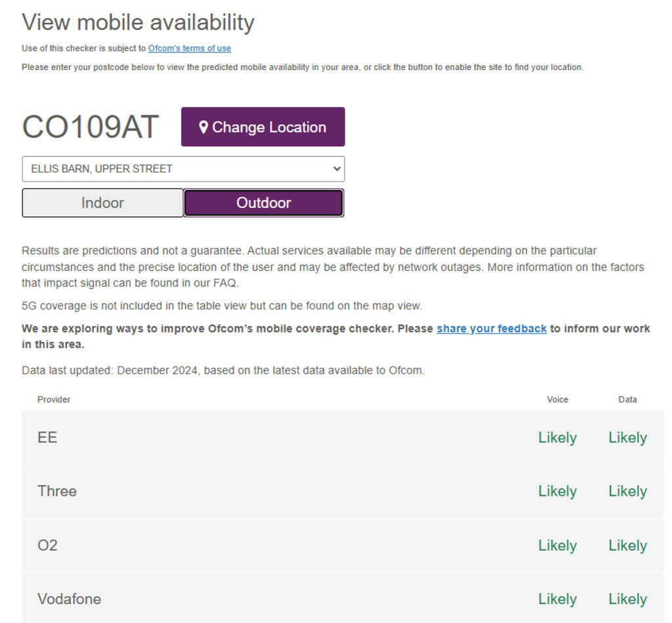Click EE's Voice 'Likely' status
Viewport: 672px width, 623px height.
[557, 437]
